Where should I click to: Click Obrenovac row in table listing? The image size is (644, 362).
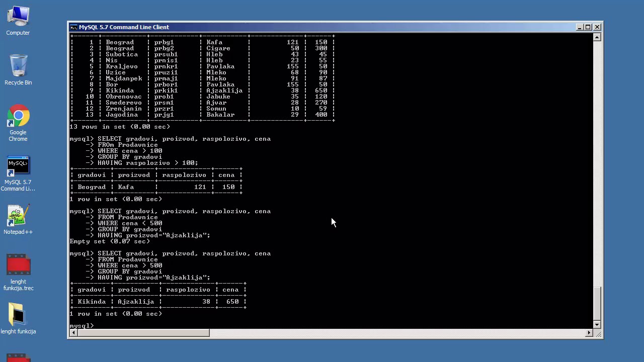(x=202, y=97)
